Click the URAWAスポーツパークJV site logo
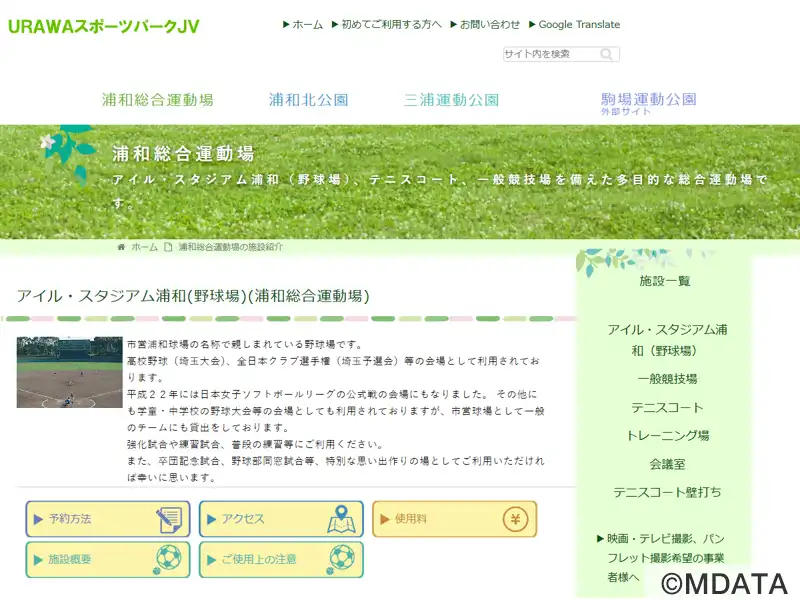The image size is (800, 600). click(x=103, y=26)
